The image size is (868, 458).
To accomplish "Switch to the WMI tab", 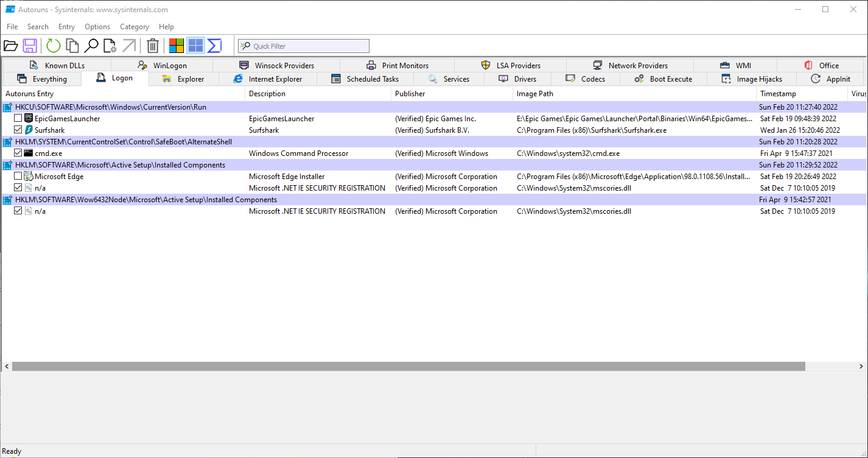I will click(x=735, y=66).
